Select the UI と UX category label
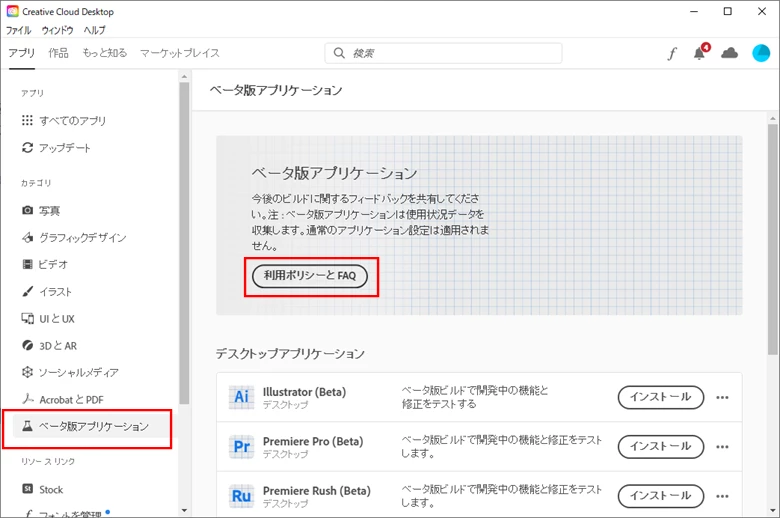Image resolution: width=780 pixels, height=518 pixels. (x=57, y=319)
